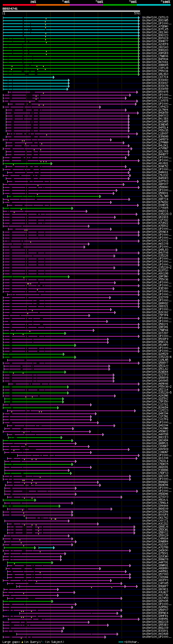Select hit UniRef100_B4FRU4
The image size is (173, 644).
point(155,59)
